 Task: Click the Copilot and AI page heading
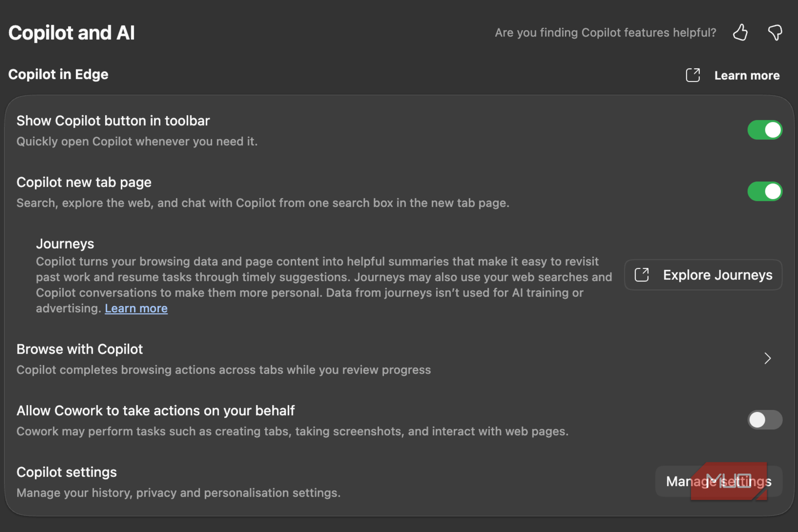point(72,33)
